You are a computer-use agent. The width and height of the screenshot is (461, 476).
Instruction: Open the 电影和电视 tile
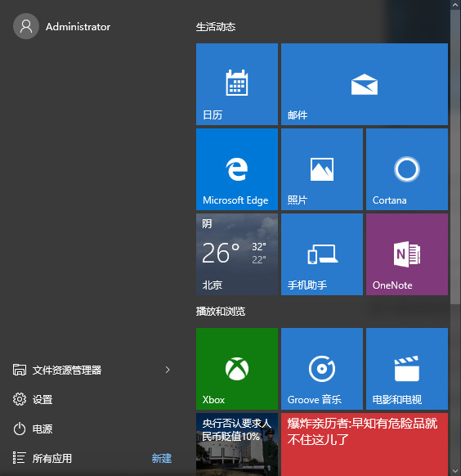coord(407,369)
